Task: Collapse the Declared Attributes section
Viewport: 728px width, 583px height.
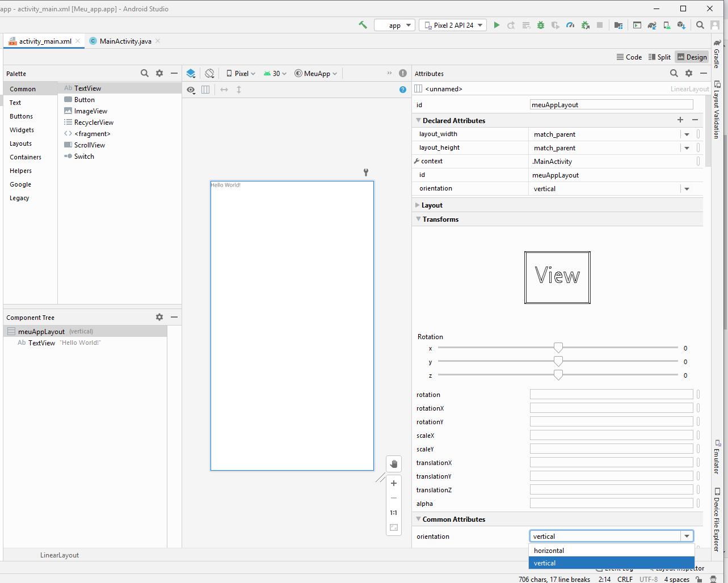Action: 419,121
